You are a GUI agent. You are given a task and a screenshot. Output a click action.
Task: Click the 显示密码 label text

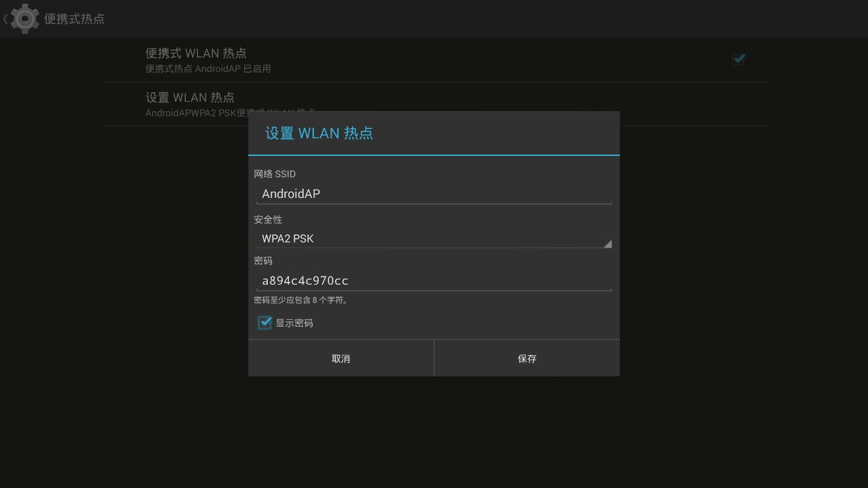click(294, 323)
